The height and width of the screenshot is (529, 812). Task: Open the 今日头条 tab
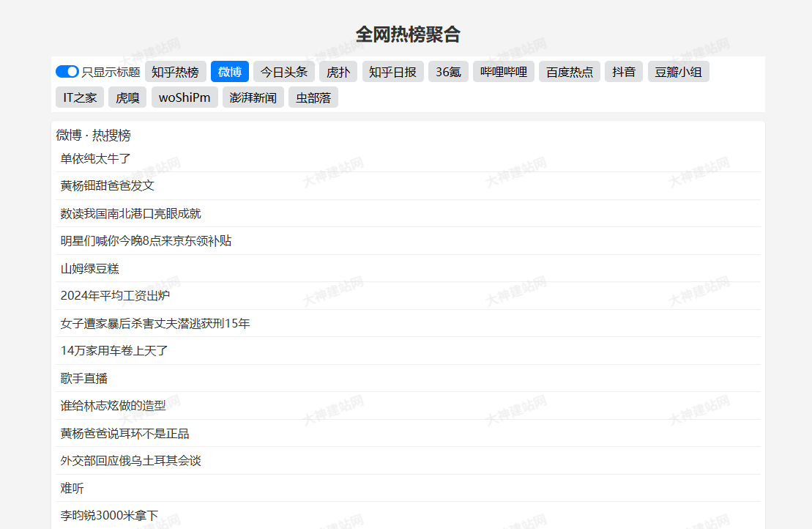click(284, 72)
